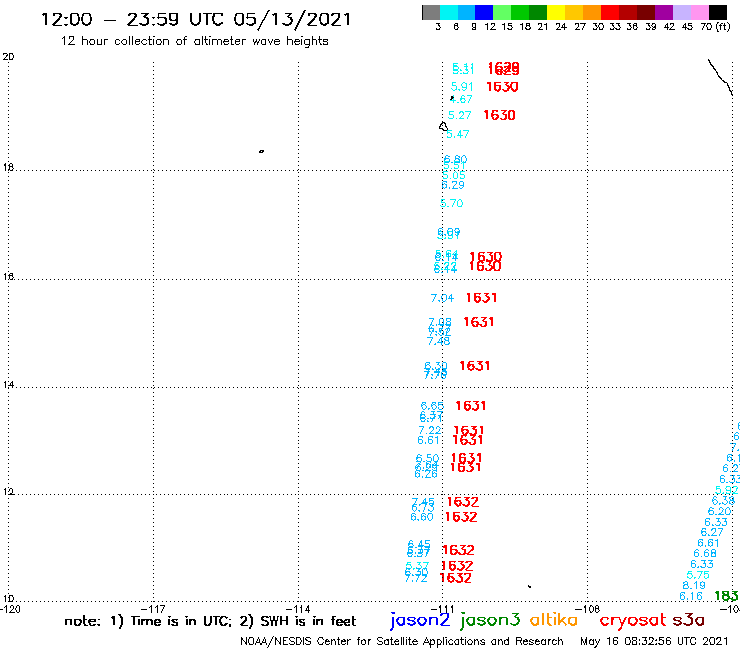
Task: Select the red time label 1631 beside 7.04
Action: click(481, 298)
